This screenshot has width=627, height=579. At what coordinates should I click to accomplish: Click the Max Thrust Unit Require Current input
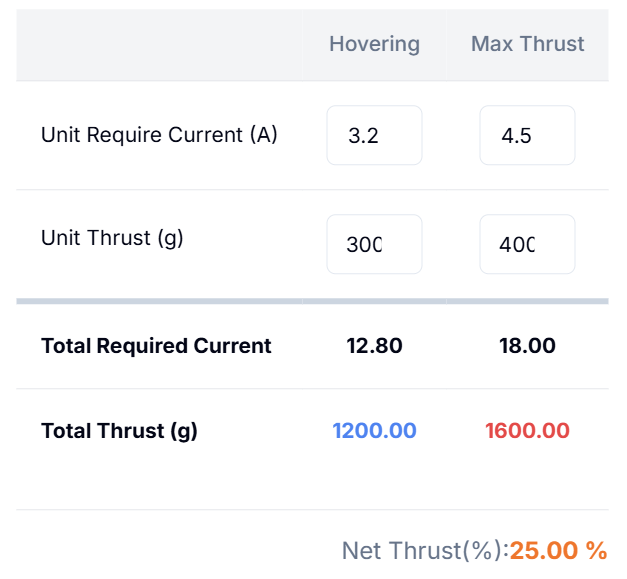pos(527,135)
